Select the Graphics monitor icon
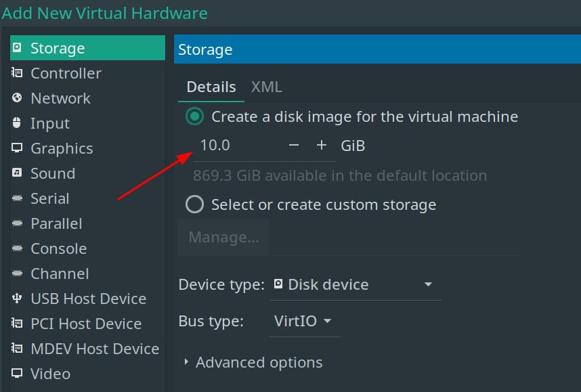This screenshot has height=392, width=581. [x=17, y=148]
